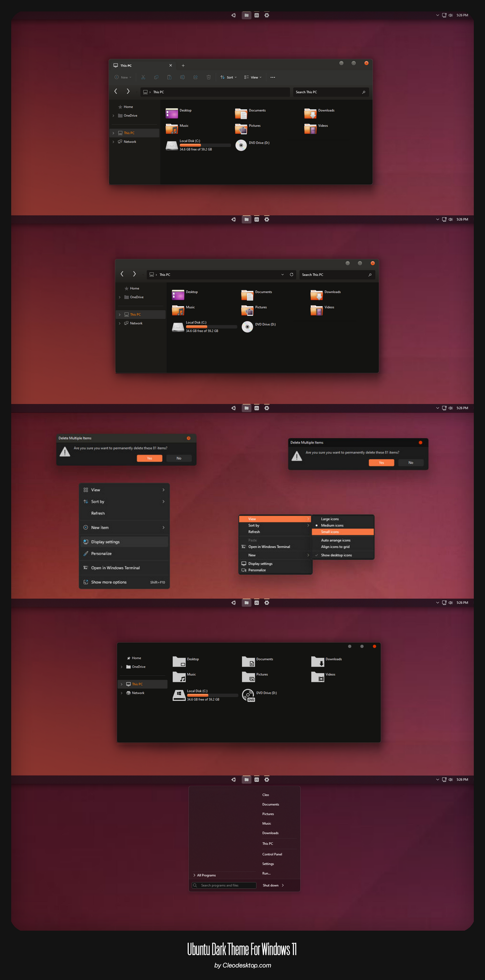
Task: Open Settings from Start menu
Action: [268, 864]
